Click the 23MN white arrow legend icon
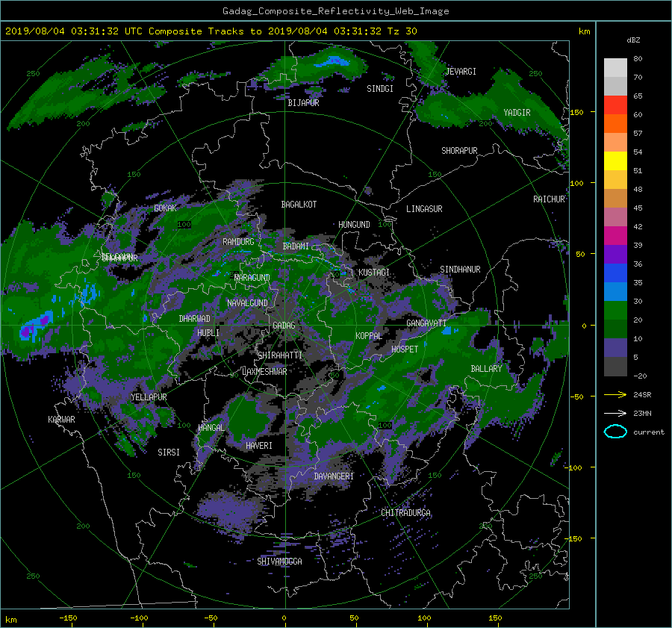The image size is (672, 628). [615, 413]
